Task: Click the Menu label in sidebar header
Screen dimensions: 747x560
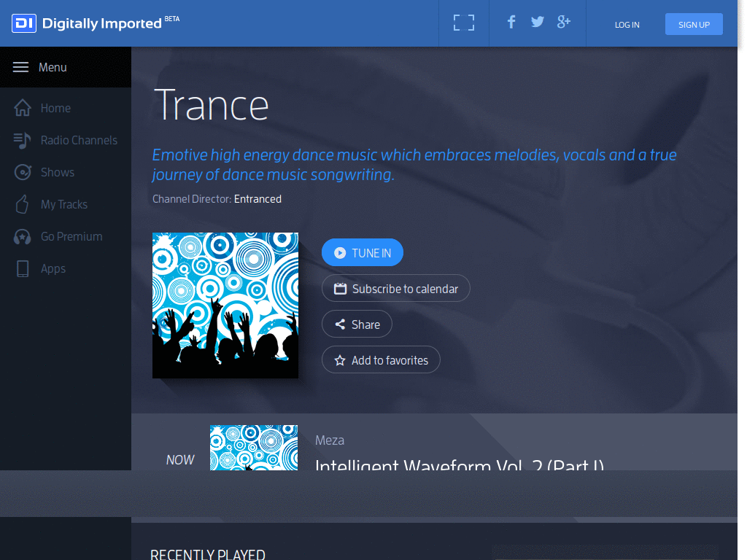Action: tap(53, 67)
